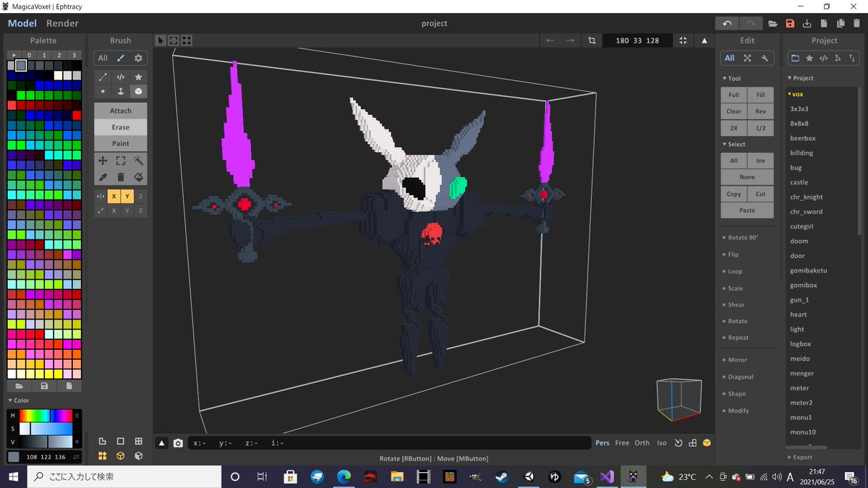The width and height of the screenshot is (868, 488).
Task: Switch camera to Pers mode
Action: pos(603,443)
